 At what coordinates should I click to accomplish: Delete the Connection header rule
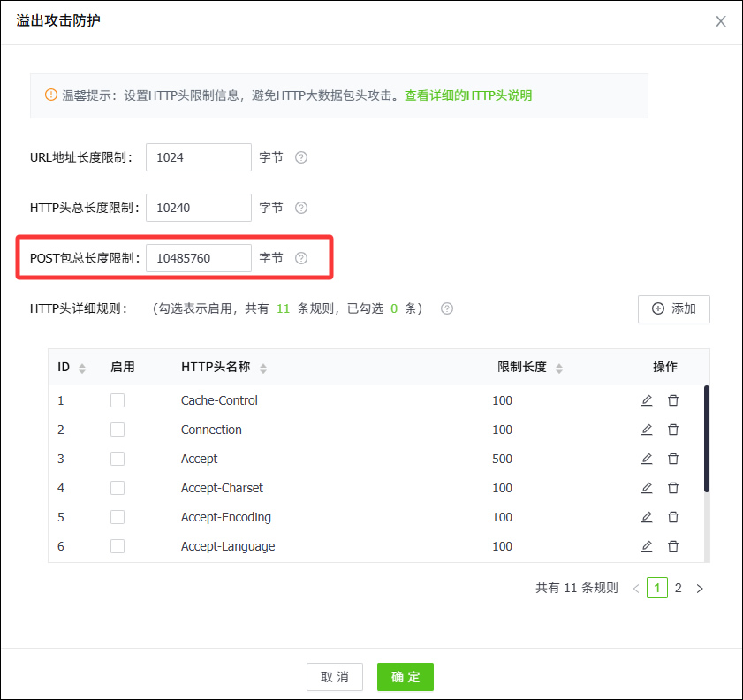coord(673,430)
